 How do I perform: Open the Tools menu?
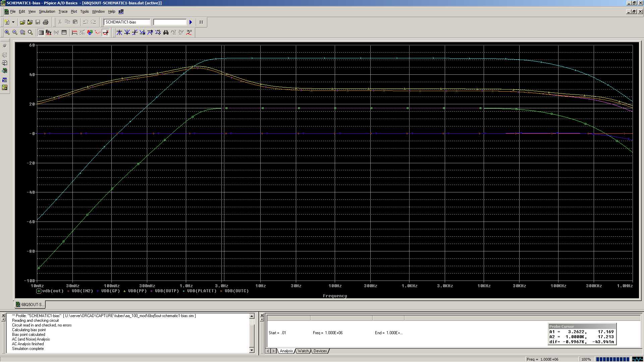coord(85,11)
